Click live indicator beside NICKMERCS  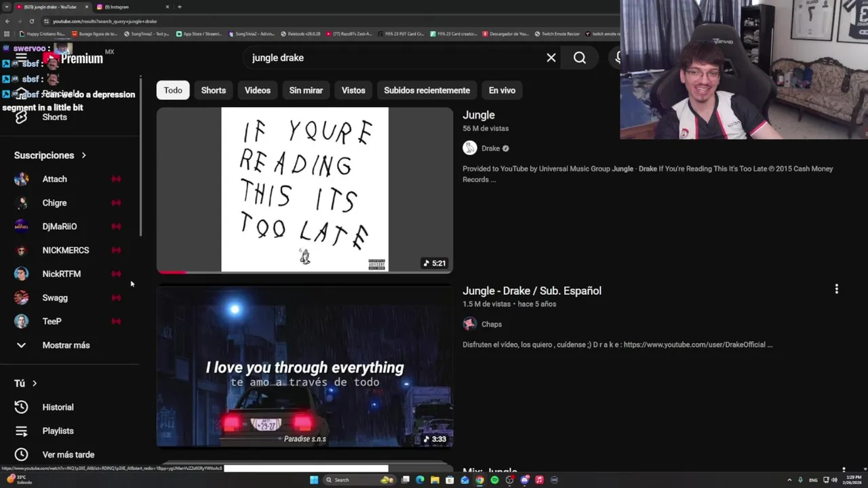pos(116,250)
